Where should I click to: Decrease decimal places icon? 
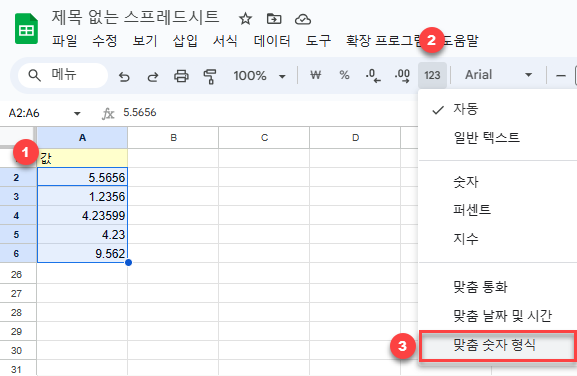[x=373, y=76]
